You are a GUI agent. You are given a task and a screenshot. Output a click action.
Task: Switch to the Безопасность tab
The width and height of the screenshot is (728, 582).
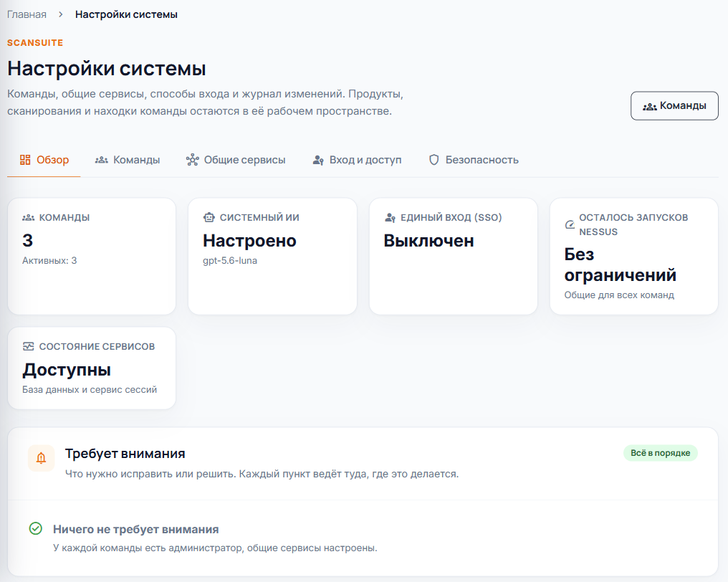[x=474, y=160]
